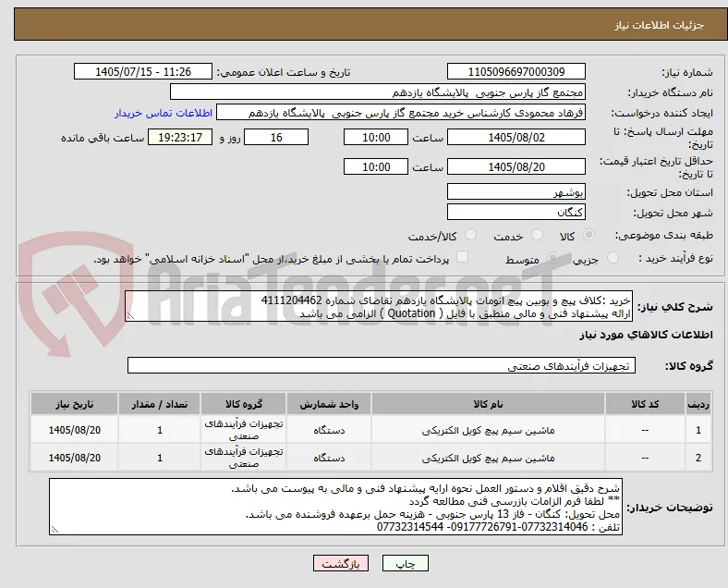Click the گروه کالا column header
This screenshot has height=588, width=728.
(244, 404)
